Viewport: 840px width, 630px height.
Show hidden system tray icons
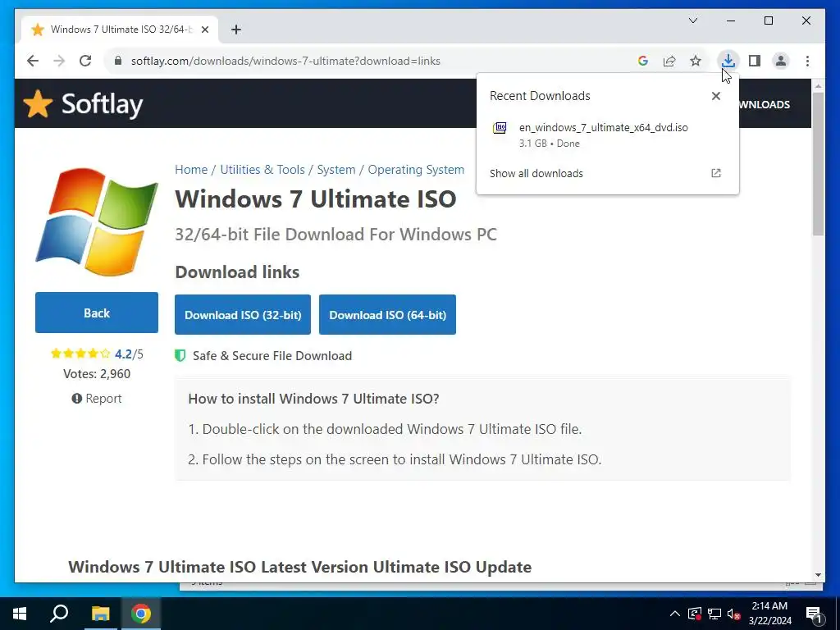click(x=675, y=614)
